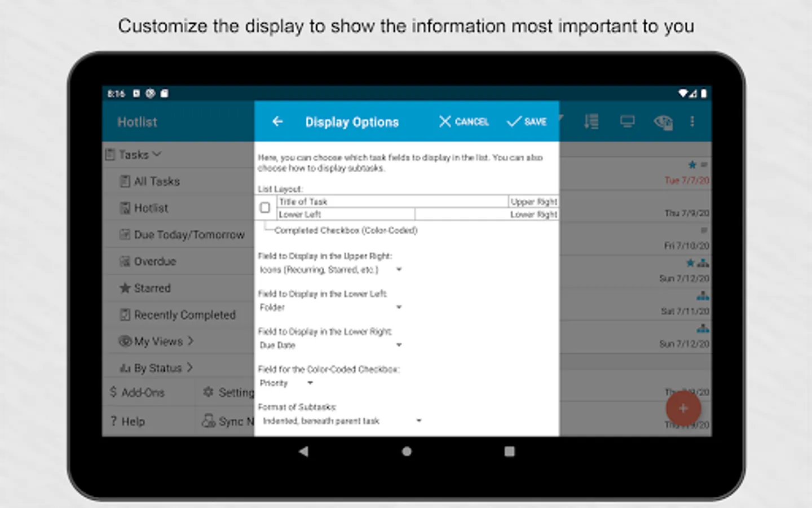Click the Tue 7/7/20 due date
The height and width of the screenshot is (508, 812).
(x=687, y=181)
